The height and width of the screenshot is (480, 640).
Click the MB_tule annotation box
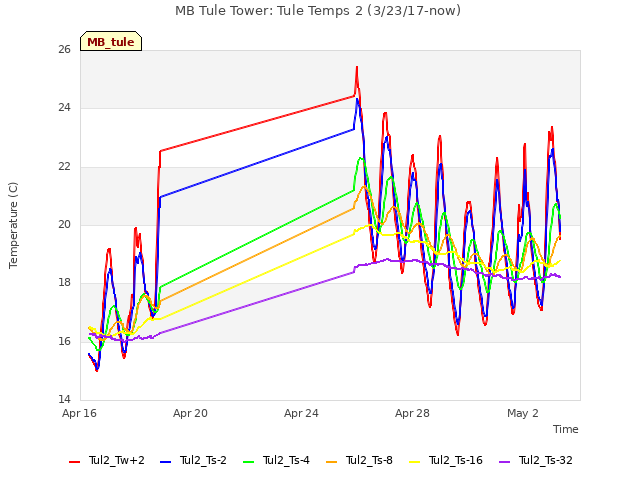click(111, 41)
